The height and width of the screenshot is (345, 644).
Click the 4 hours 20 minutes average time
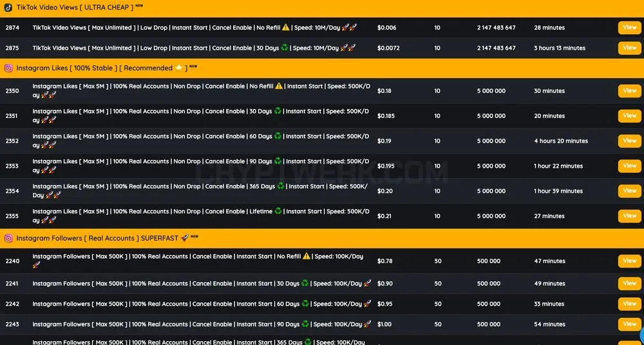(x=561, y=141)
